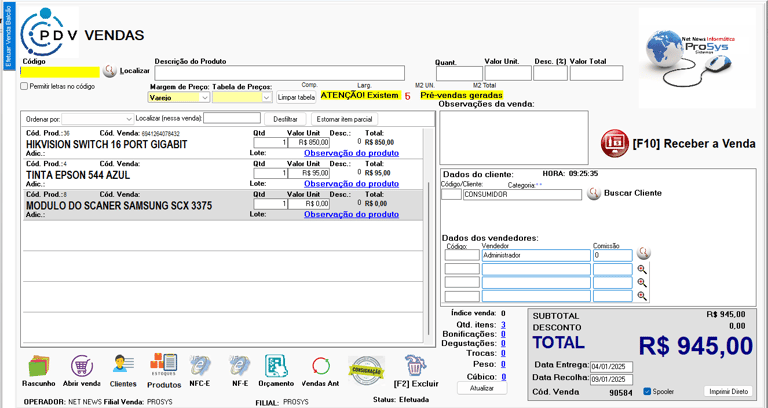
Task: Click the yellow Código input field
Action: 60,72
